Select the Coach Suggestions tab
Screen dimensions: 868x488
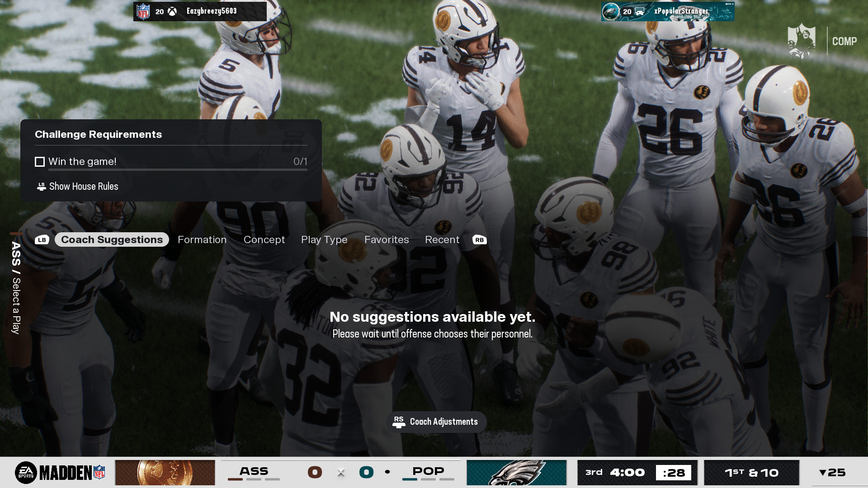pyautogui.click(x=112, y=240)
